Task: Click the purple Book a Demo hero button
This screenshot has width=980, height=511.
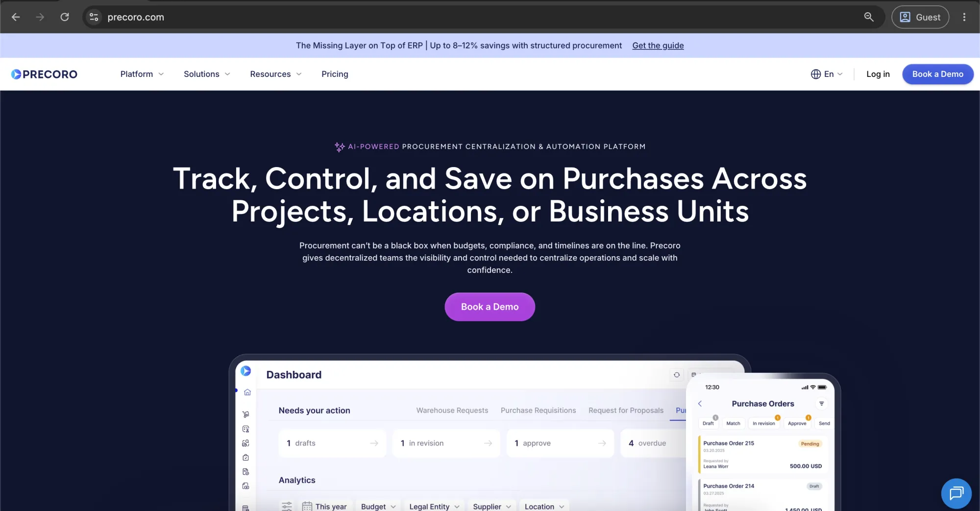Action: click(490, 307)
